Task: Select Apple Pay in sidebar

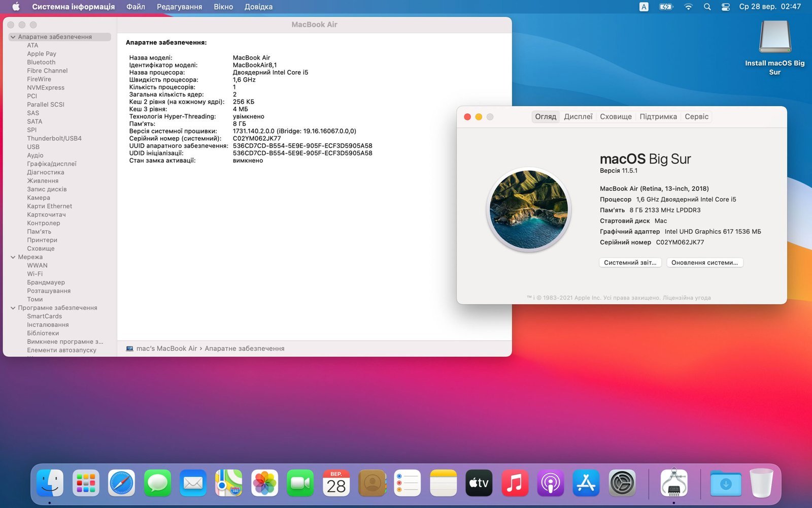Action: tap(42, 54)
